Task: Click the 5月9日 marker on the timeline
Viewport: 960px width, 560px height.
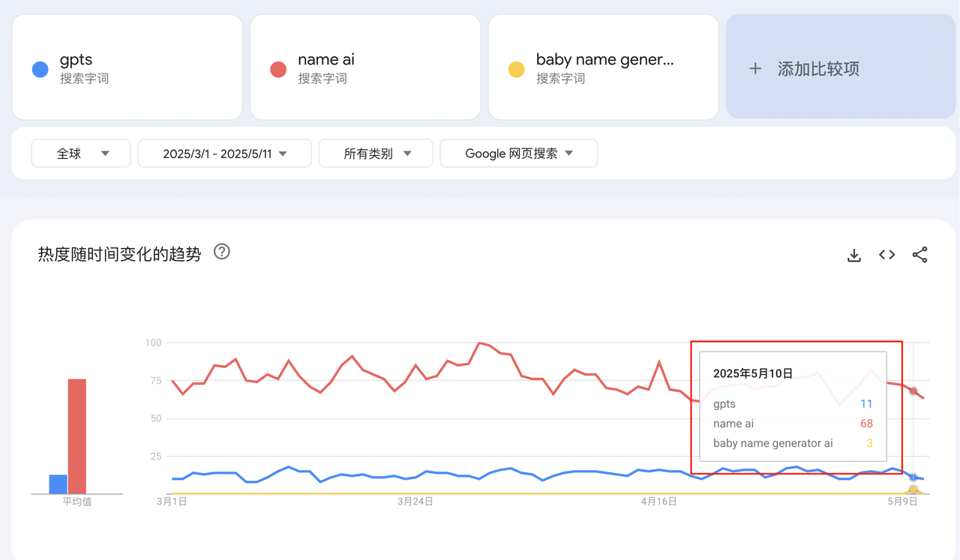Action: (903, 502)
